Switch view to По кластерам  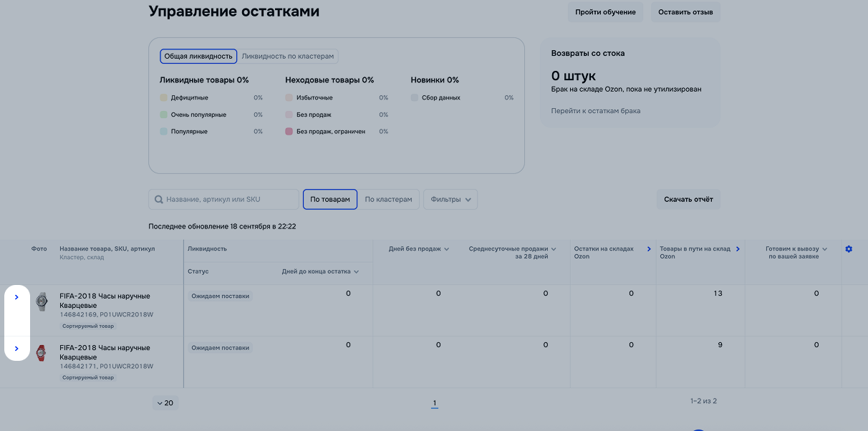tap(388, 200)
